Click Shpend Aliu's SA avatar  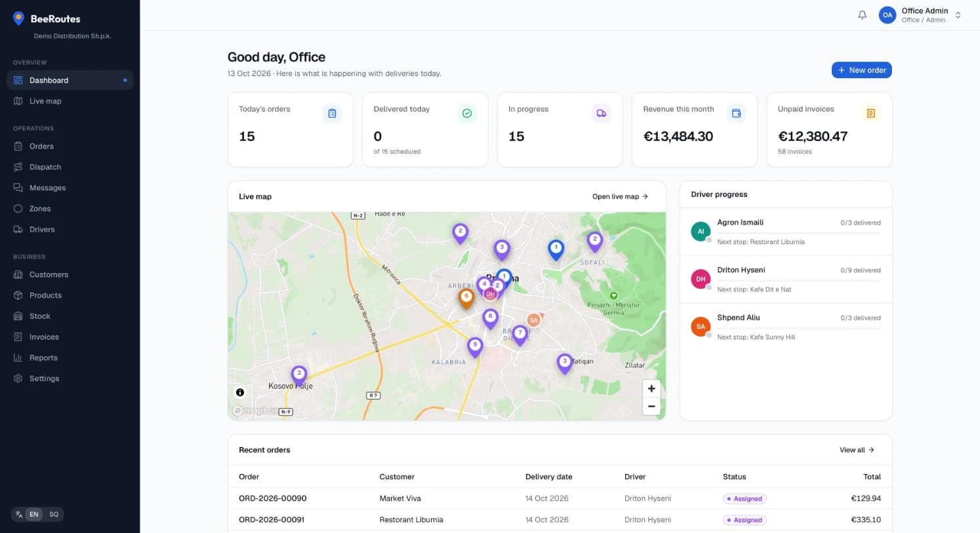coord(701,326)
